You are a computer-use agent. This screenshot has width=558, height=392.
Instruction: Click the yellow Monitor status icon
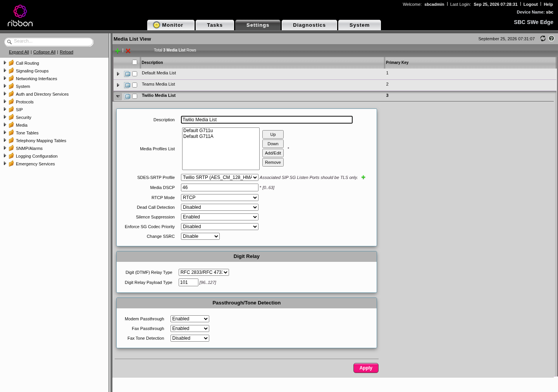(157, 25)
